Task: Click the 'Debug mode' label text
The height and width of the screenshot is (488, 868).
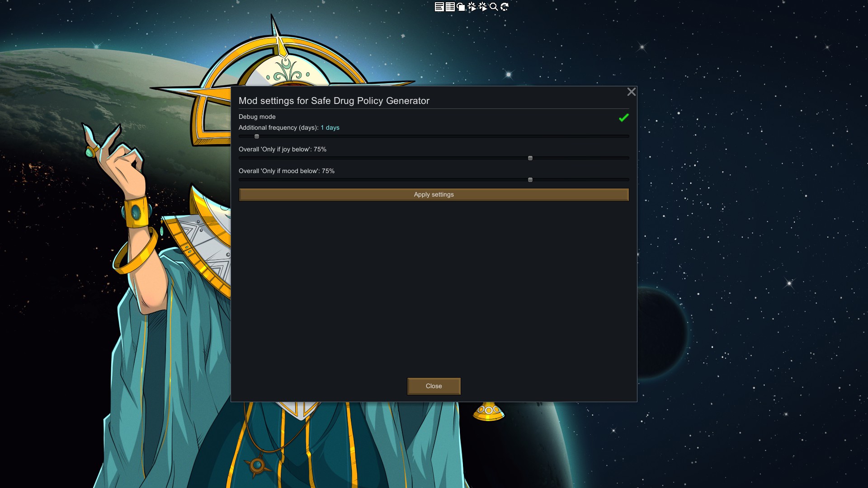Action: [257, 117]
